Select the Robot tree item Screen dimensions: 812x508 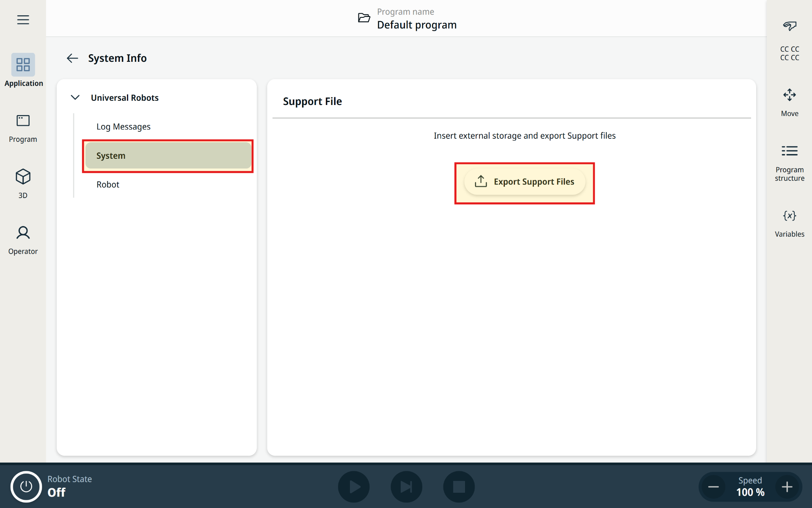[x=108, y=185]
